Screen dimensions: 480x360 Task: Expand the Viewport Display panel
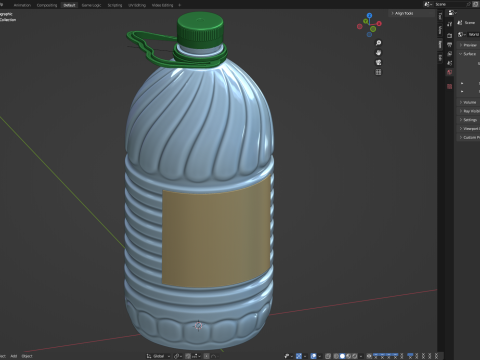tap(468, 129)
